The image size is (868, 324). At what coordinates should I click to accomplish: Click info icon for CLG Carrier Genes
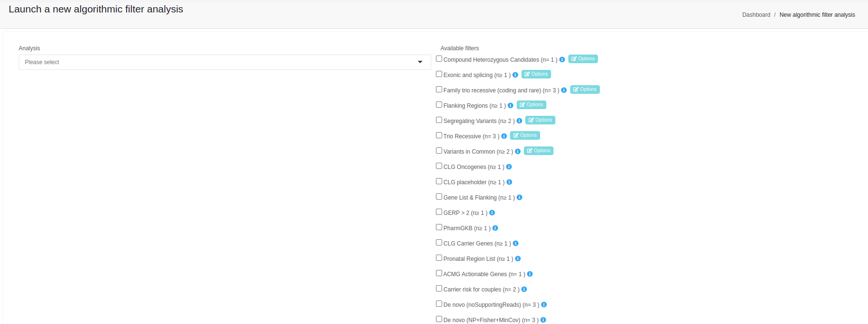pos(516,244)
